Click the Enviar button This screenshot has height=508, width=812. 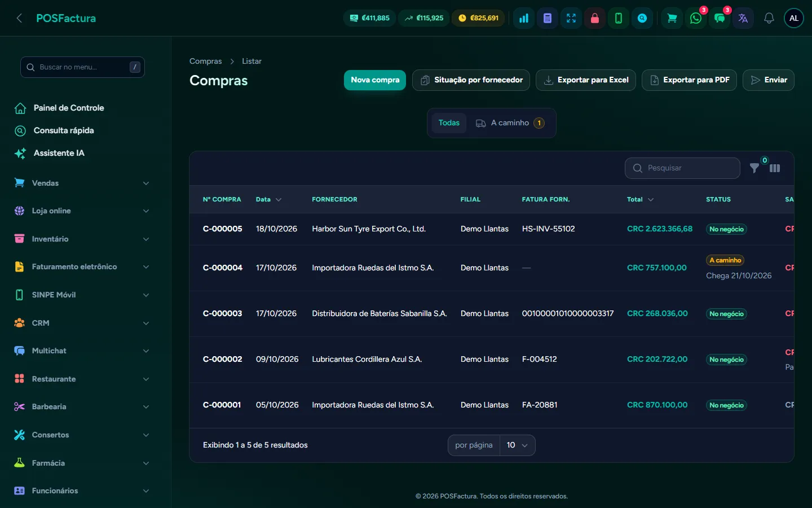(769, 80)
